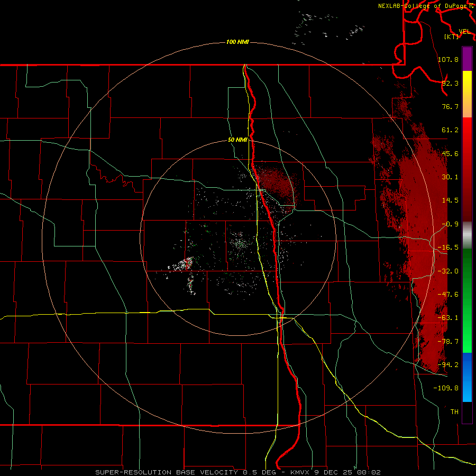Click the [KT] units label
This screenshot has width=476, height=476.
[x=452, y=36]
